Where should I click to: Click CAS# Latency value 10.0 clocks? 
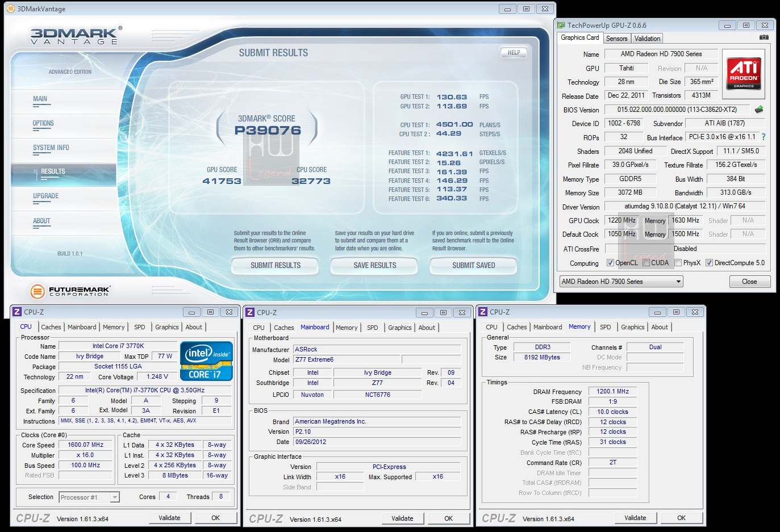[x=612, y=412]
